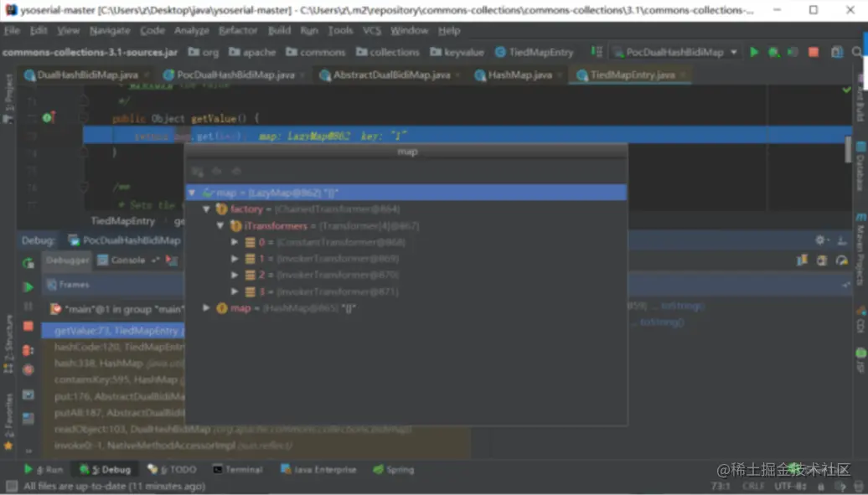Expand element 2 InvokerTransformer
This screenshot has height=495, width=868.
pos(235,275)
